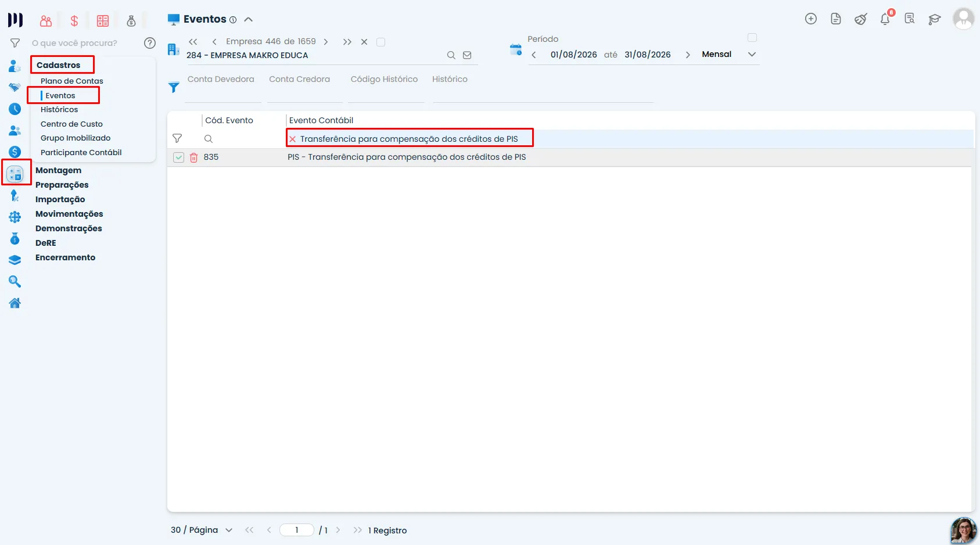Viewport: 980px width, 545px height.
Task: Tick the checkbox next to company navigation
Action: click(x=381, y=42)
